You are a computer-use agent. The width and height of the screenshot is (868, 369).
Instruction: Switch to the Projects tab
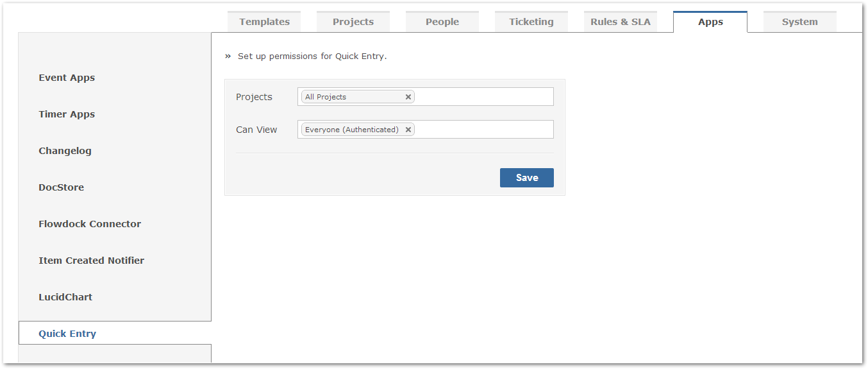coord(353,22)
